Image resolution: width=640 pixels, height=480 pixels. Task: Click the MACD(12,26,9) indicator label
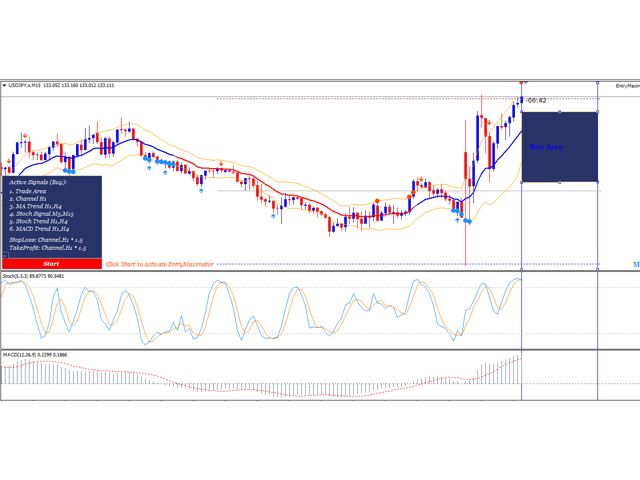(35, 355)
